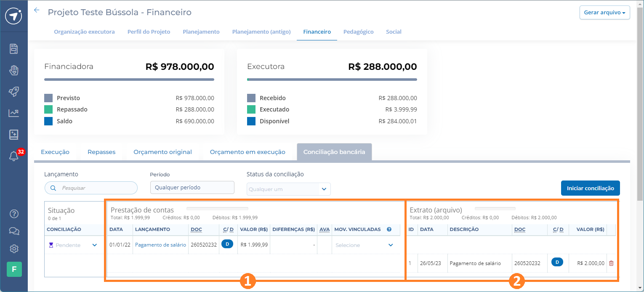Open the Orçamento em execução sub-tab

247,152
